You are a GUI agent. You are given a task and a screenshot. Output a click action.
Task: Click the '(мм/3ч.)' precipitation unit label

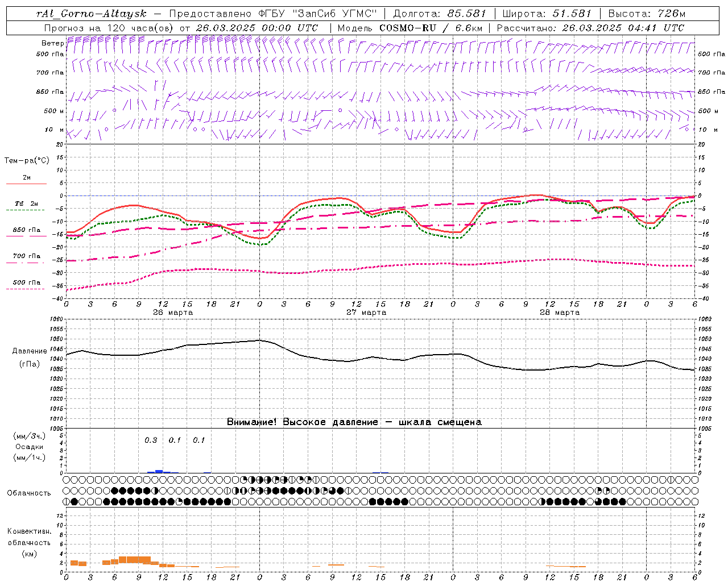tap(30, 436)
